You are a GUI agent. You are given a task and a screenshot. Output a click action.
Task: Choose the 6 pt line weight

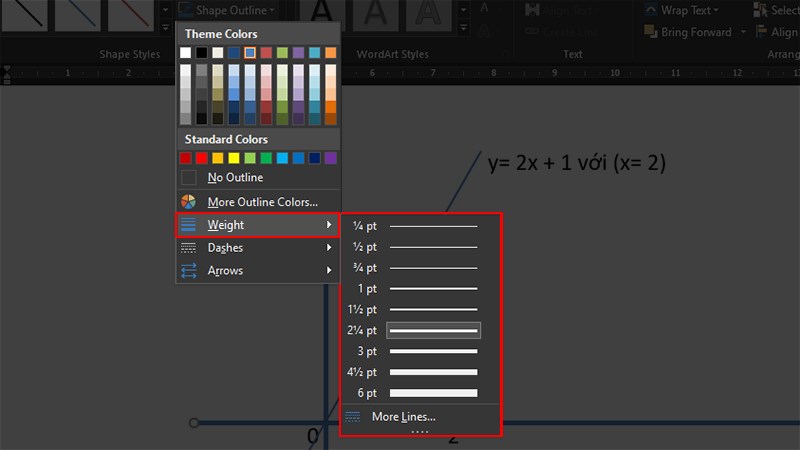pyautogui.click(x=413, y=393)
